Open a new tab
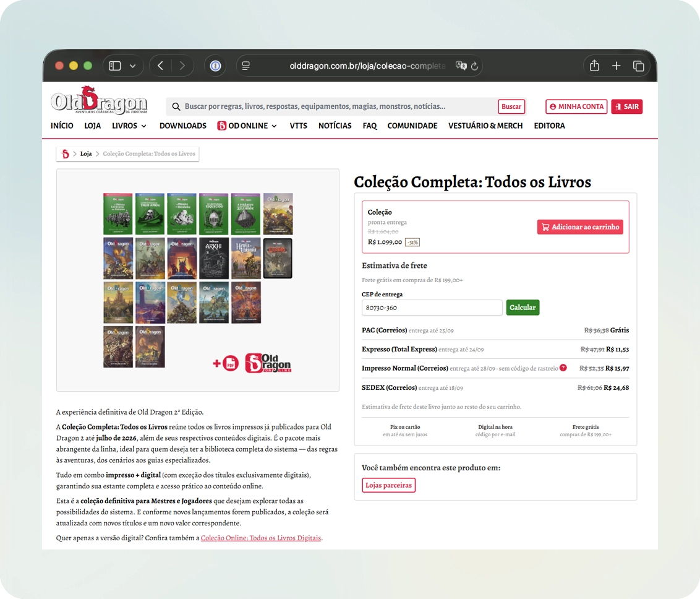Screen dimensions: 700x599 click(616, 66)
